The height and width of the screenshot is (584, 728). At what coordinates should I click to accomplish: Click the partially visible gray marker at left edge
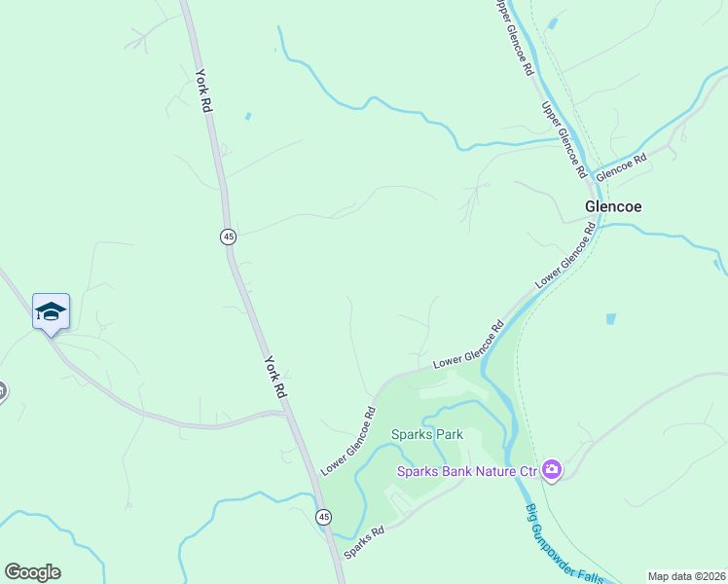[3, 391]
